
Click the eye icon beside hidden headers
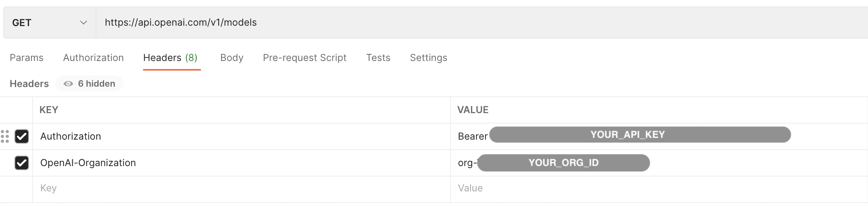pos(68,83)
